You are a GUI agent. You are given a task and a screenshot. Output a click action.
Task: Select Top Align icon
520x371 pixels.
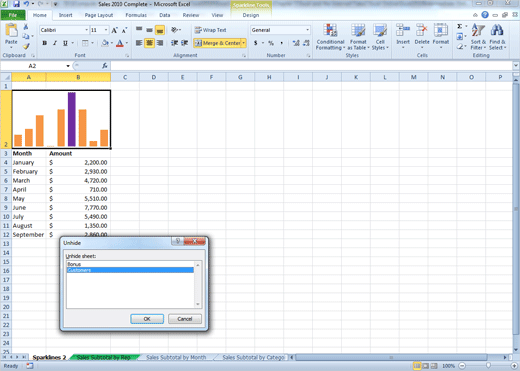139,30
